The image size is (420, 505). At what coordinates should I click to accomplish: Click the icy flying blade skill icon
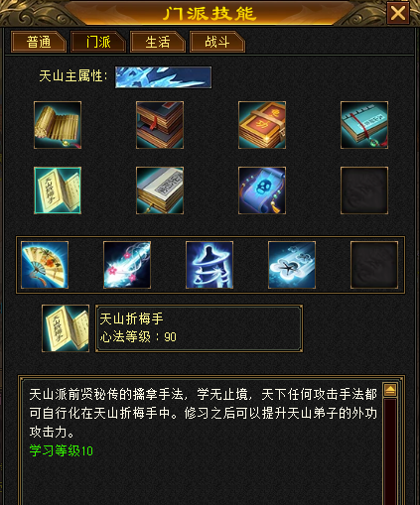coord(292,265)
